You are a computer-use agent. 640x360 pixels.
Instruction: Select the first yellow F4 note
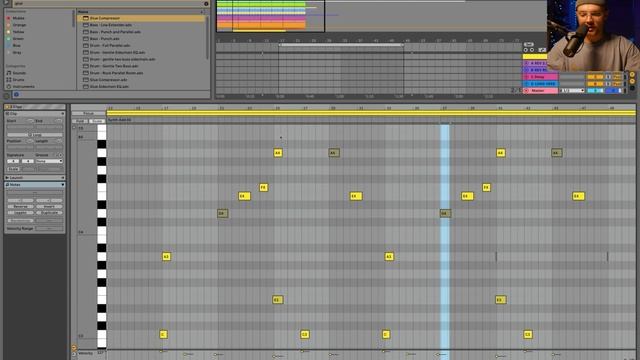(263, 187)
